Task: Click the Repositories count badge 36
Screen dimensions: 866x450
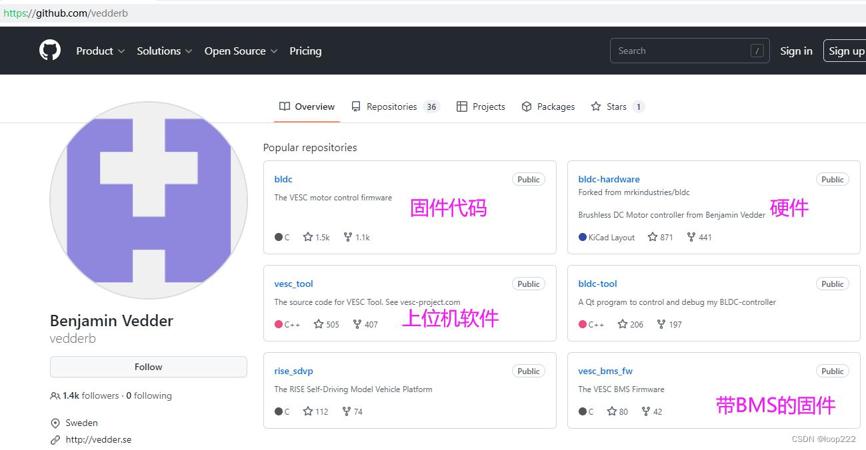Action: [x=431, y=107]
